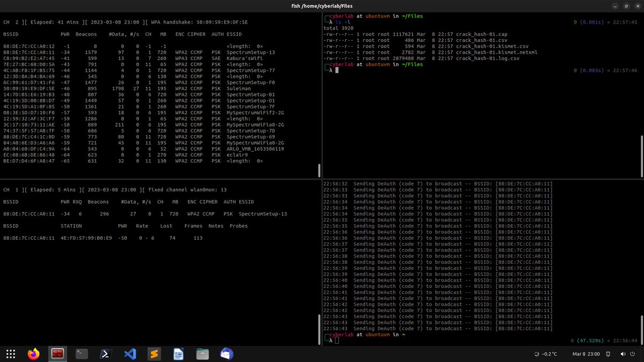Select ESSID SpectrumSetup-D1

(251, 100)
